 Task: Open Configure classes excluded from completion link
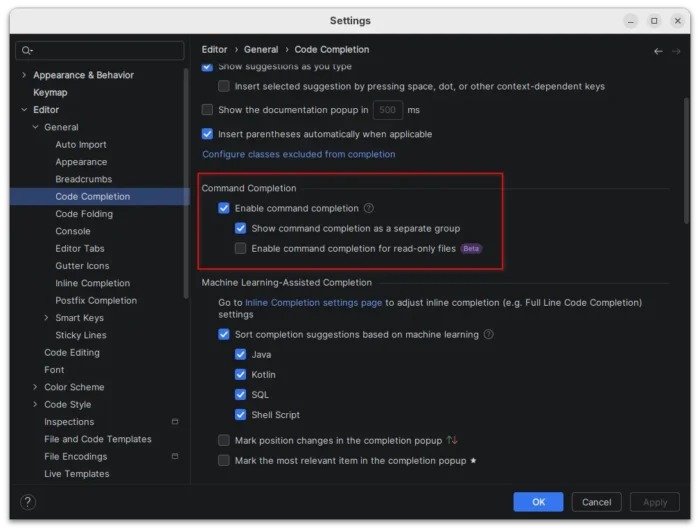click(298, 154)
